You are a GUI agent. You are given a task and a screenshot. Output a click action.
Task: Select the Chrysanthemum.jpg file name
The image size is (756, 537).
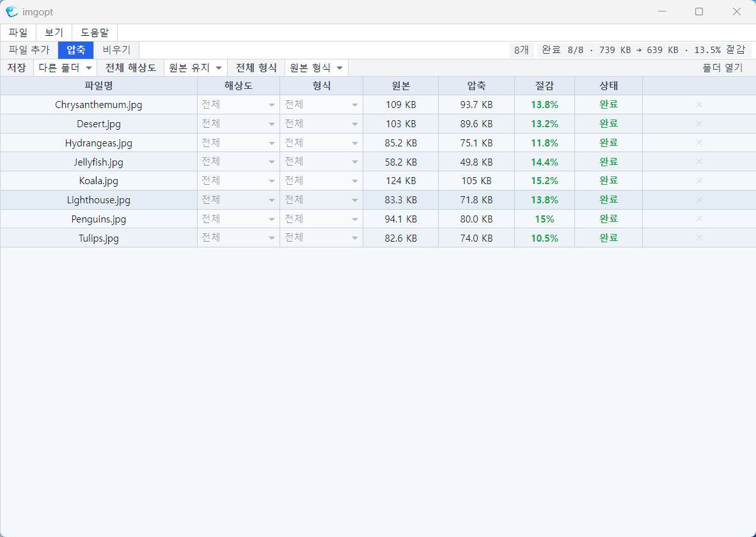(98, 105)
